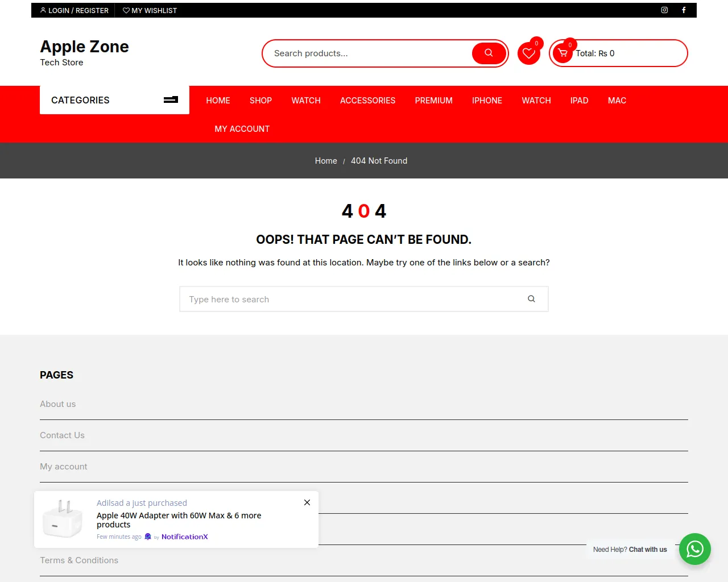The width and height of the screenshot is (728, 582).
Task: Click Need Help? Chat with us label
Action: [x=630, y=550]
